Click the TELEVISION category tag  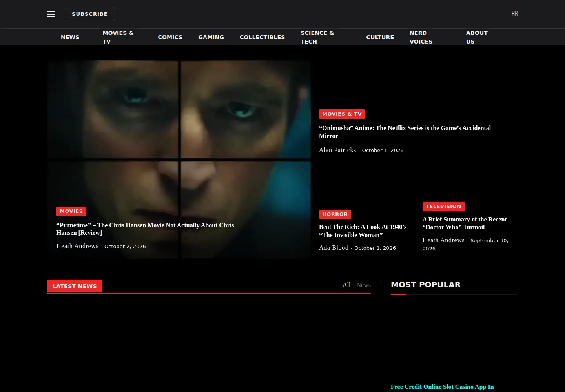443,207
